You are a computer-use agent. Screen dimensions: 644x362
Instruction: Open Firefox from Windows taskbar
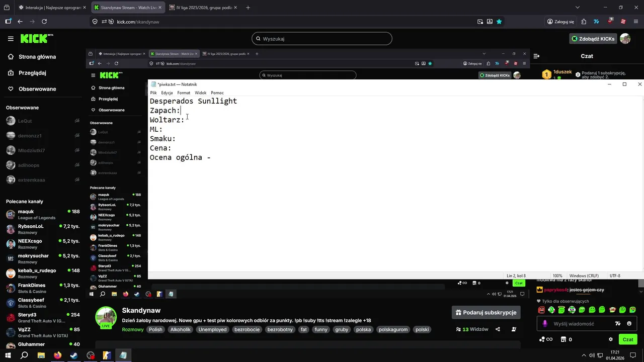click(57, 355)
